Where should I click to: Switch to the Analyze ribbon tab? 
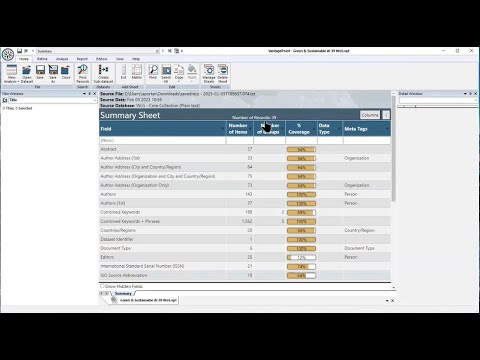pos(62,59)
